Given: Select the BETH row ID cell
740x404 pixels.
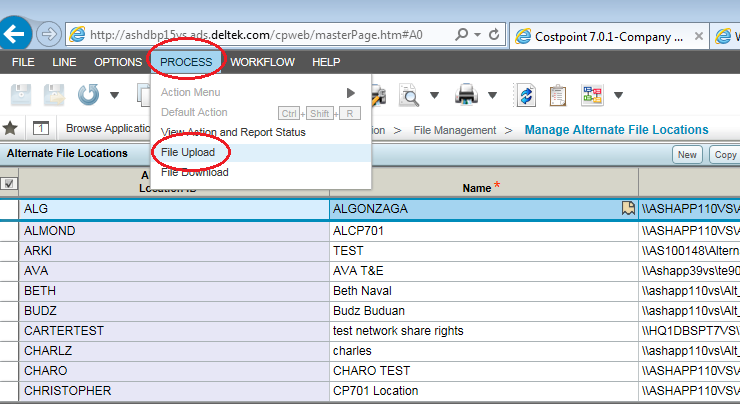Looking at the screenshot, I should coord(174,291).
